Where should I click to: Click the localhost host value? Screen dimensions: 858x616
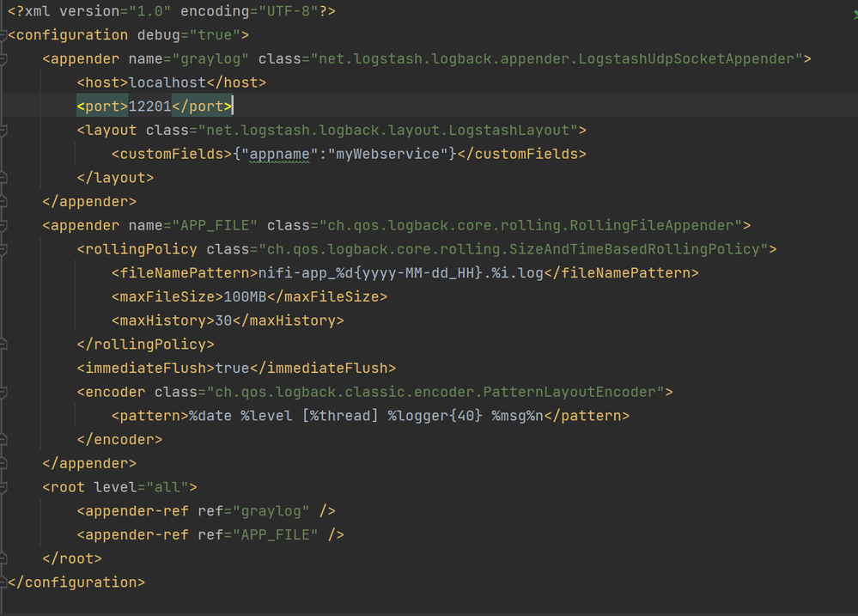click(x=167, y=82)
